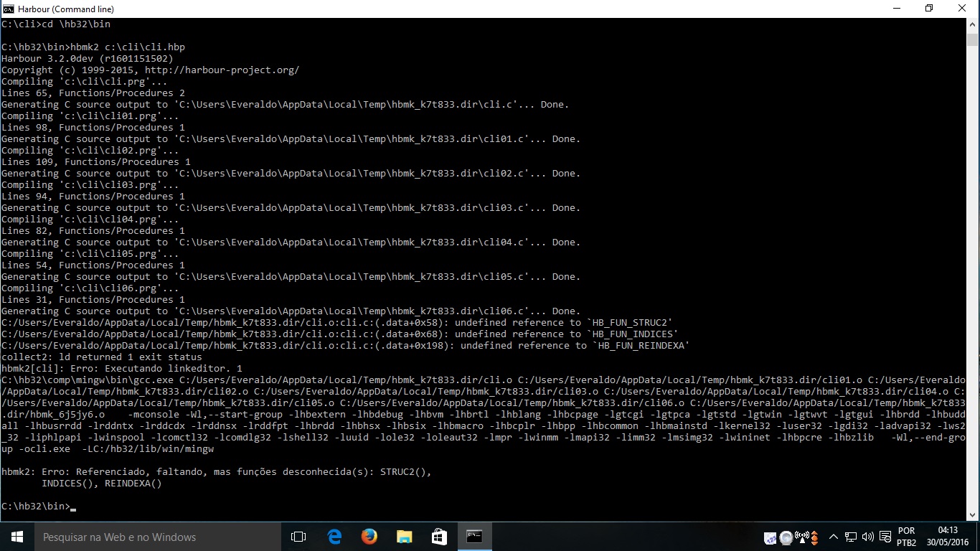
Task: Open the network status tray icon
Action: coord(851,537)
